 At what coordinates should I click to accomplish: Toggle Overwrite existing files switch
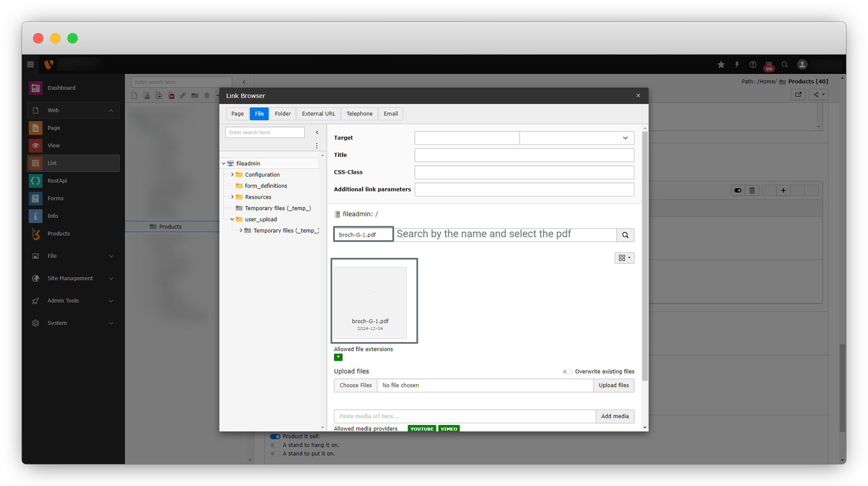point(567,372)
